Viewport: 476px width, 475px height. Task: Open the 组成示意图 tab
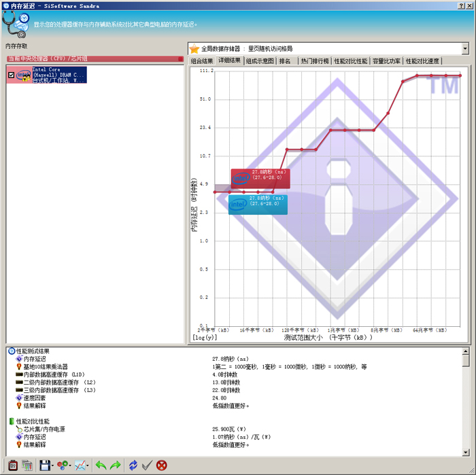[x=260, y=61]
